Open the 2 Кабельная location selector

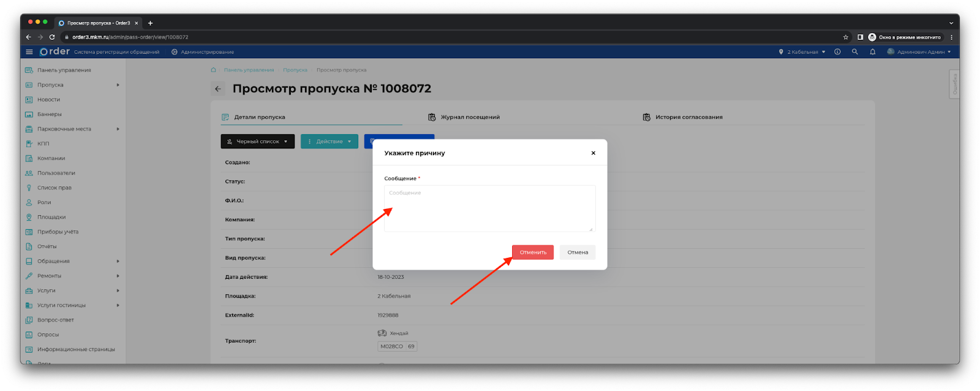pos(802,52)
